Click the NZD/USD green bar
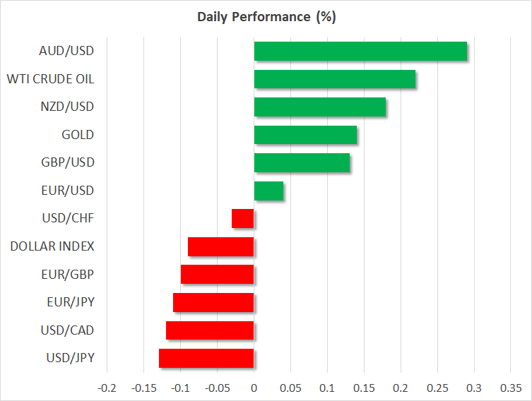This screenshot has width=532, height=401. (x=320, y=107)
